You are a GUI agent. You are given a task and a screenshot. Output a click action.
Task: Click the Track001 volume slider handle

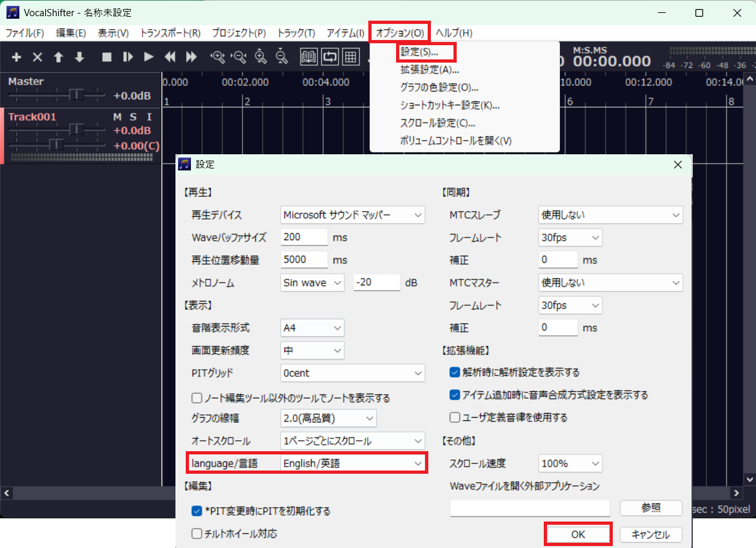click(x=76, y=129)
